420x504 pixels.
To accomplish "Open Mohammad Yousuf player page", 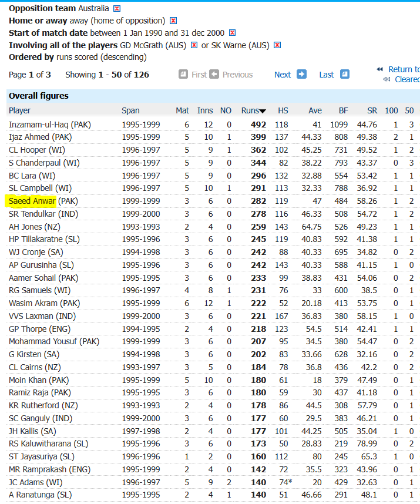I will coord(43,342).
